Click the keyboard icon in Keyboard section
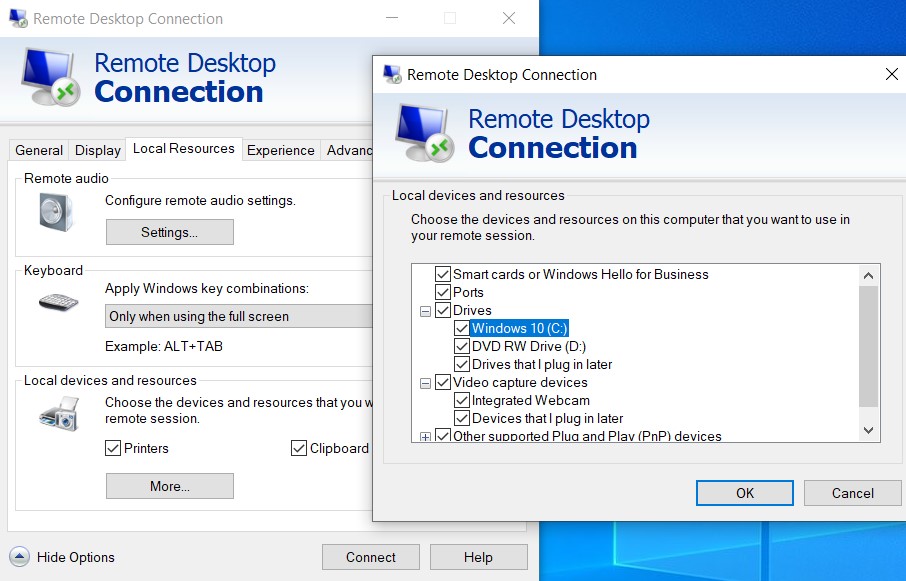Image resolution: width=906 pixels, height=581 pixels. click(58, 302)
